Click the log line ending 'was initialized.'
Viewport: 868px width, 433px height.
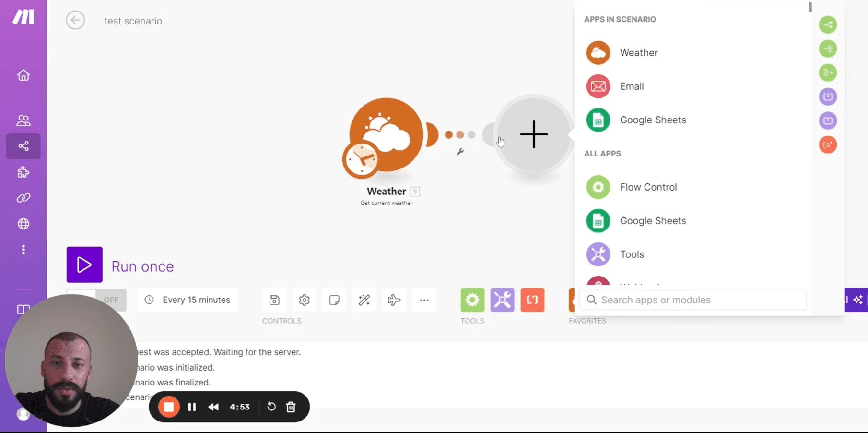[x=176, y=367]
